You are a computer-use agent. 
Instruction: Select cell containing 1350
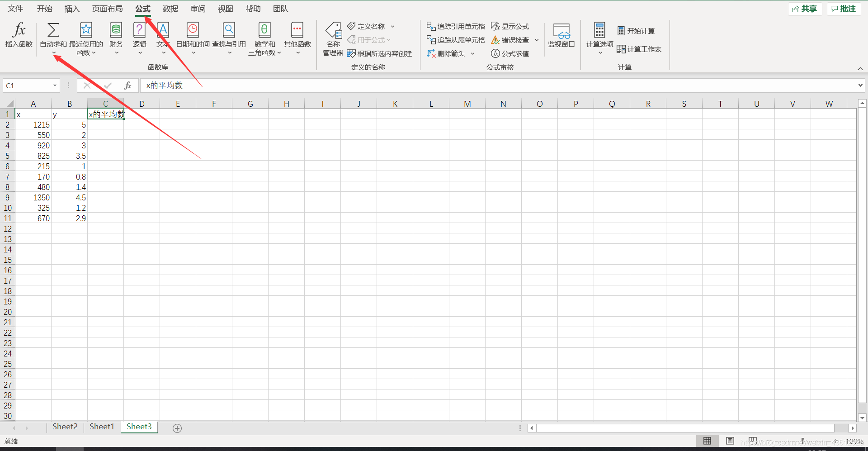coord(33,198)
